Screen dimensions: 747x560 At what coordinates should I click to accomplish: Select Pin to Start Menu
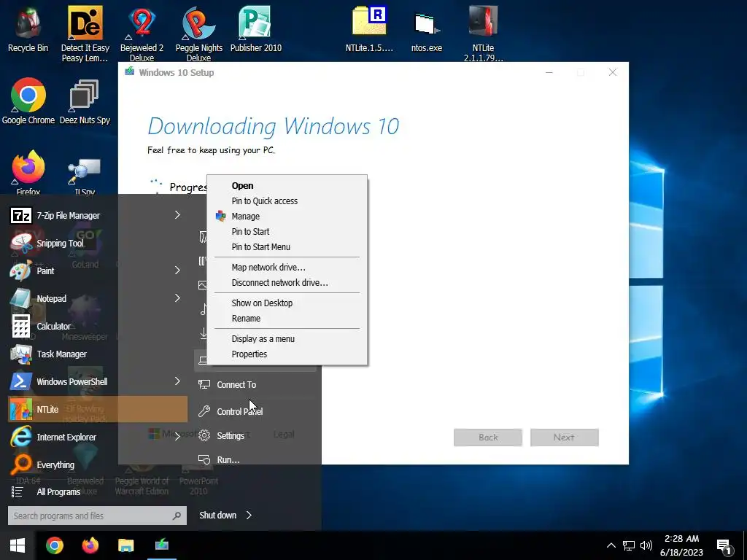point(287,246)
